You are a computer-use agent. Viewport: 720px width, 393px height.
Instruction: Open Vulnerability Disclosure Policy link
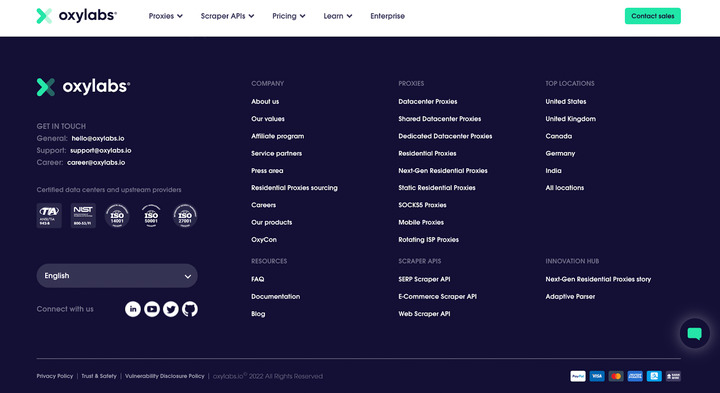pos(165,376)
